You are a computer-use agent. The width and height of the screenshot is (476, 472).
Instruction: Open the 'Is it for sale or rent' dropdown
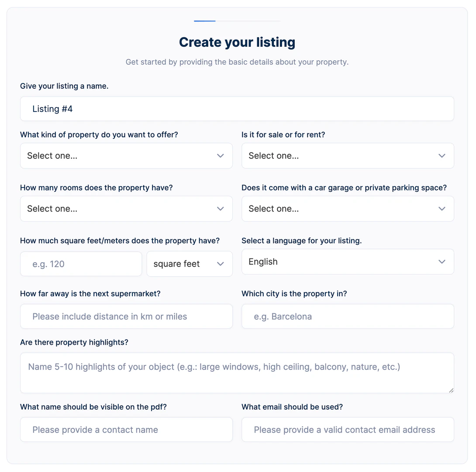(x=348, y=156)
